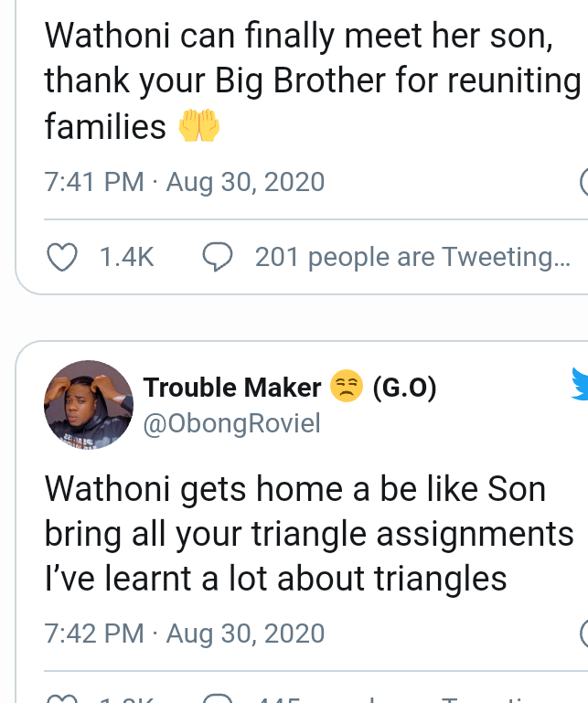Screen dimensions: 588x703
Task: Click the 1.4K likes count
Action: (126, 259)
